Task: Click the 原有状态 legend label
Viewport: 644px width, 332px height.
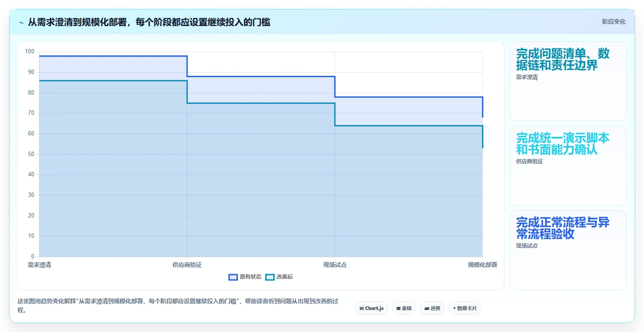Action: pyautogui.click(x=250, y=277)
